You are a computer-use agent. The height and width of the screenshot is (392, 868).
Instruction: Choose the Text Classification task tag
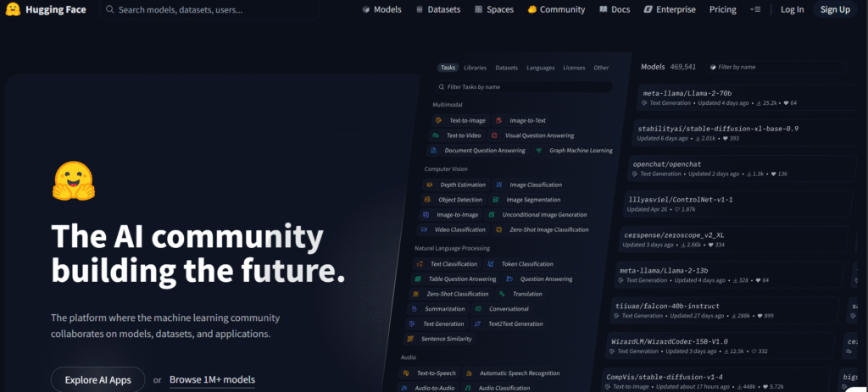[448, 264]
